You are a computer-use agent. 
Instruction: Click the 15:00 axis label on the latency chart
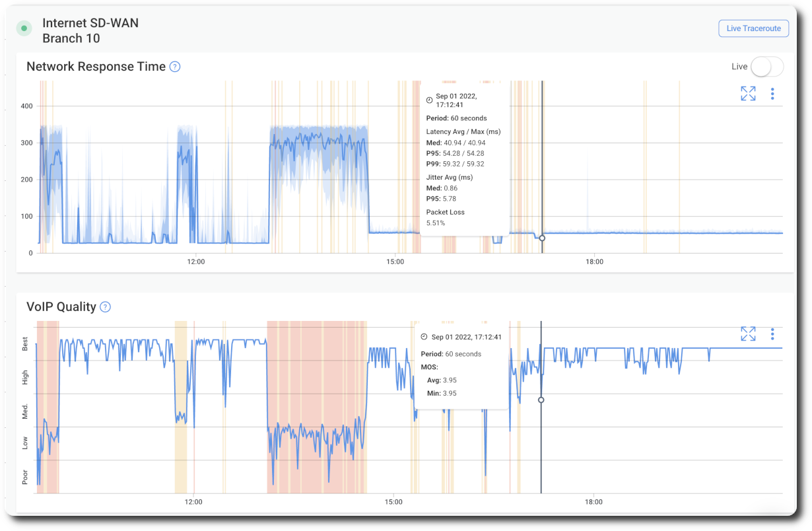[395, 262]
